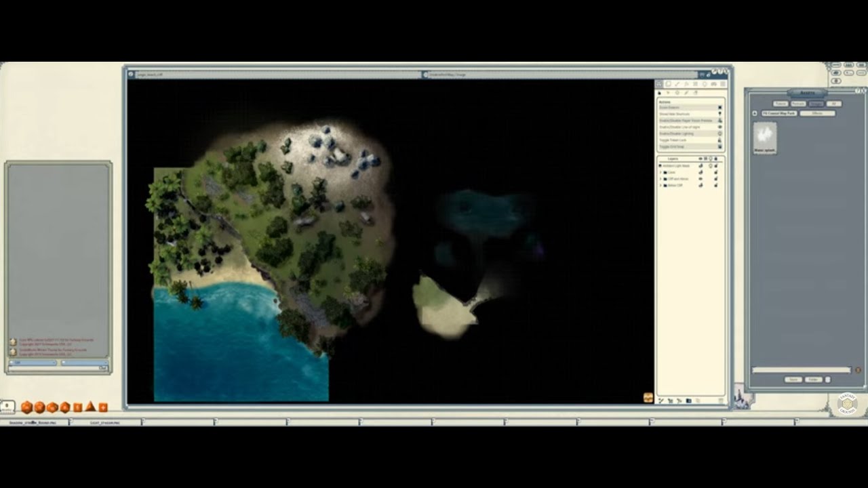868x488 pixels.
Task: Open the second dropdown above the chat entry
Action: tap(84, 363)
